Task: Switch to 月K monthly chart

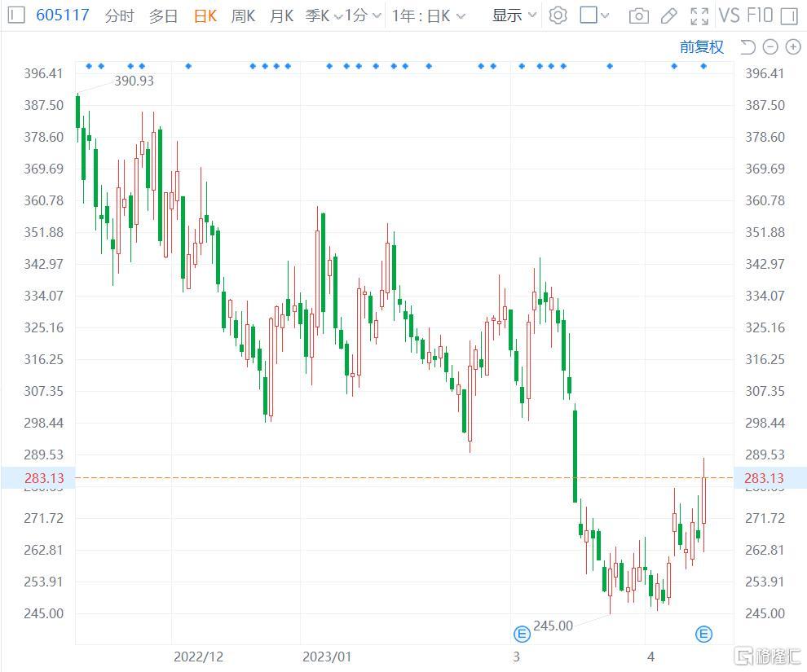Action: pyautogui.click(x=281, y=16)
